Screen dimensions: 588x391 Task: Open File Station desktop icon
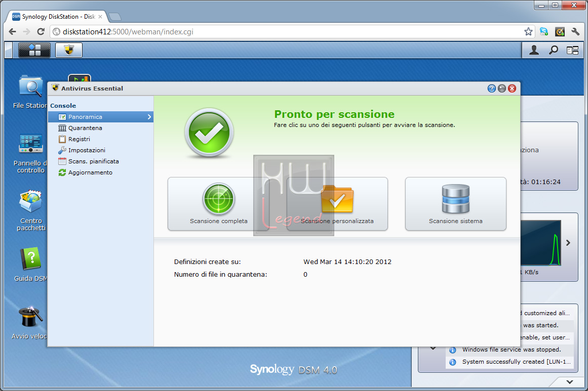point(30,92)
